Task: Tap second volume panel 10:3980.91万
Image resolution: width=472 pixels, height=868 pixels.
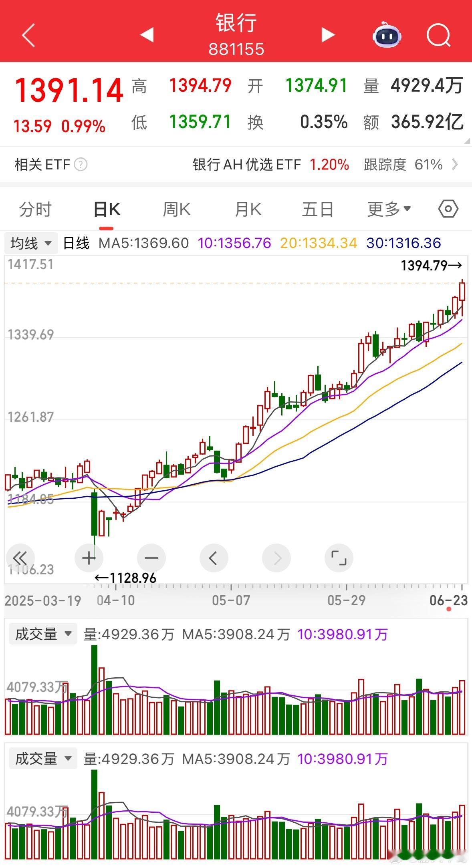Action: coord(343,759)
